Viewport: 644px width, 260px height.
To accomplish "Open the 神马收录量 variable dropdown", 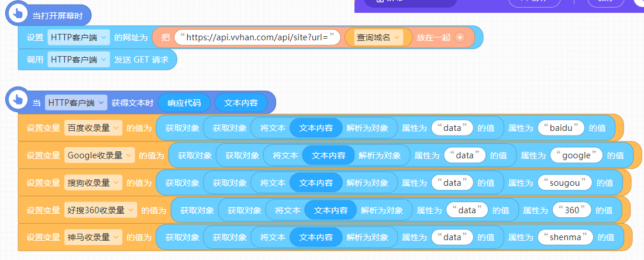I will 94,237.
